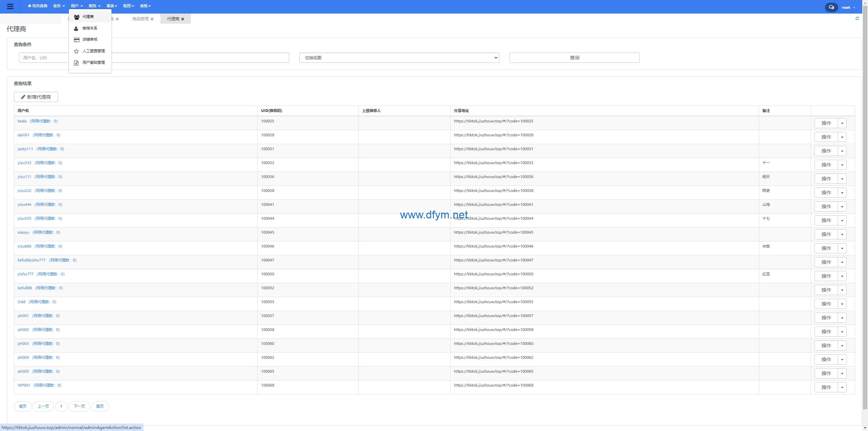868x431 pixels.
Task: Go to 上一页 previous page
Action: coord(43,406)
